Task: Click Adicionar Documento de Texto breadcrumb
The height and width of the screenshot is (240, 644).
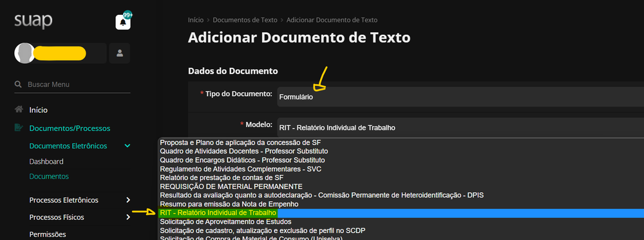Action: pyautogui.click(x=332, y=20)
